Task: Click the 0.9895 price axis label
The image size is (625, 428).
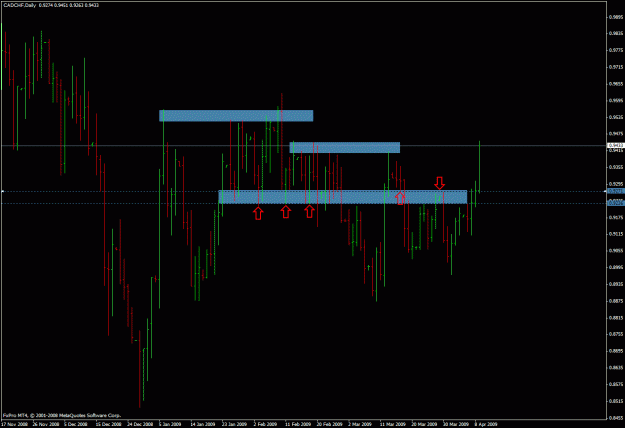Action: [616, 17]
